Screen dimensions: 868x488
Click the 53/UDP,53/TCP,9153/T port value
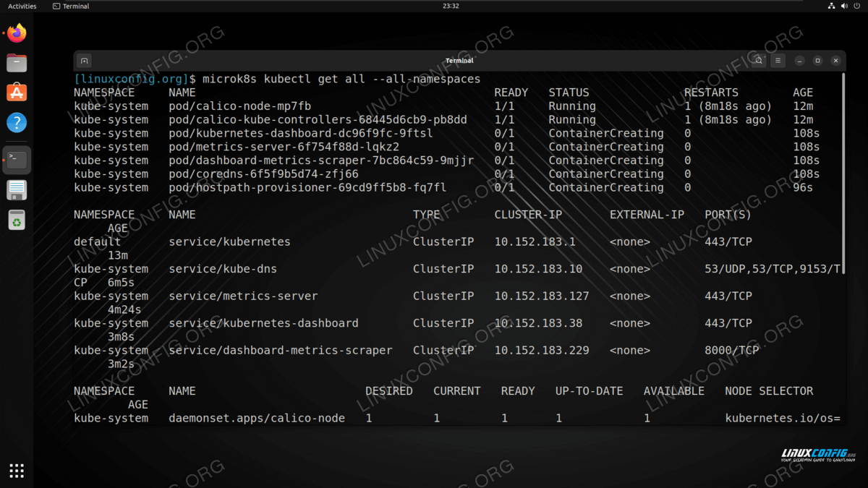(x=773, y=269)
